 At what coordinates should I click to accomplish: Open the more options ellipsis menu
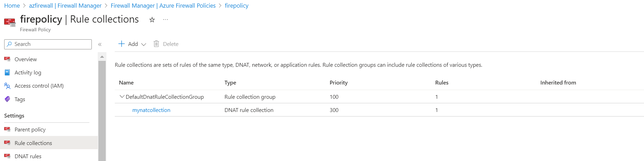166,20
